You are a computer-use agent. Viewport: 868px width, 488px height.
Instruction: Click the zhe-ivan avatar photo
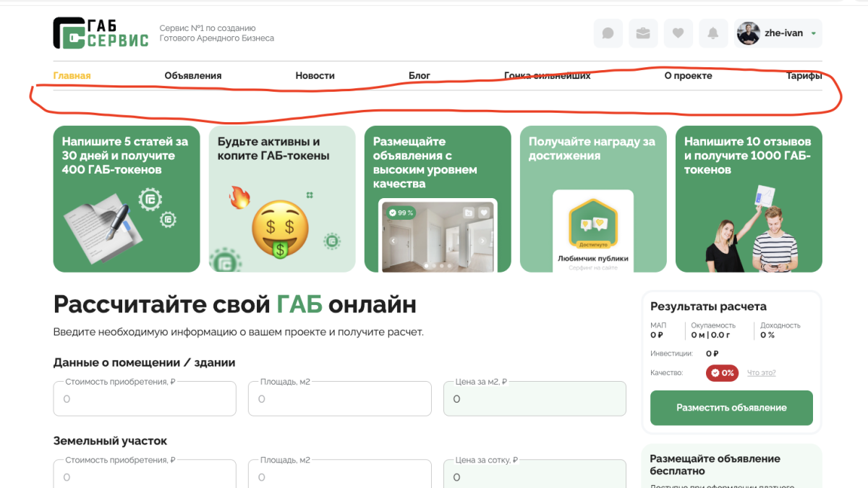click(748, 33)
